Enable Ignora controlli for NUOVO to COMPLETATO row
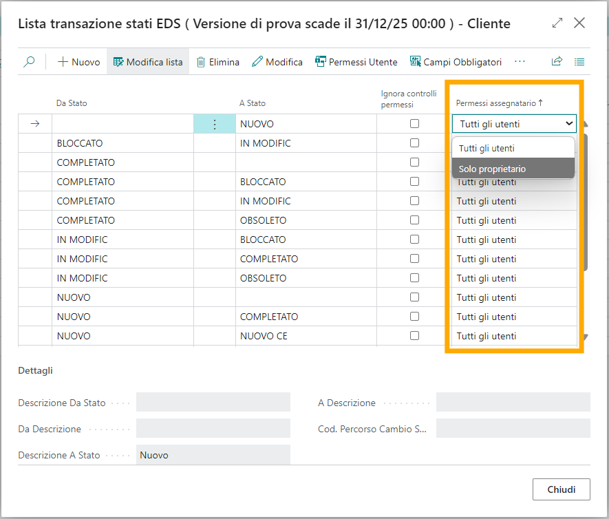The image size is (609, 519). point(415,316)
